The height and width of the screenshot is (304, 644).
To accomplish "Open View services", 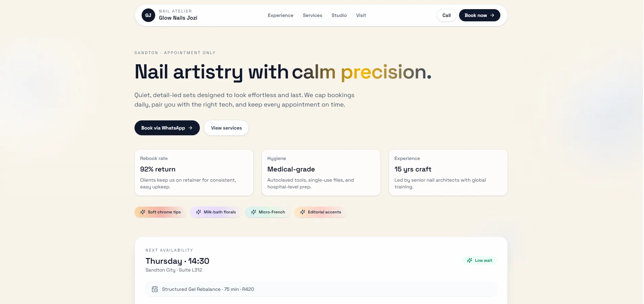I will click(226, 128).
